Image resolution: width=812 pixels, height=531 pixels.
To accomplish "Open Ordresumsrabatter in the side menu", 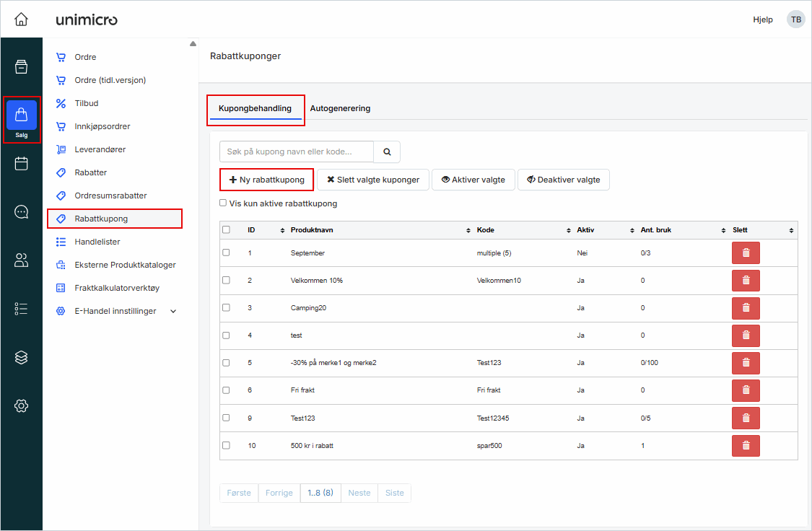I will 110,196.
